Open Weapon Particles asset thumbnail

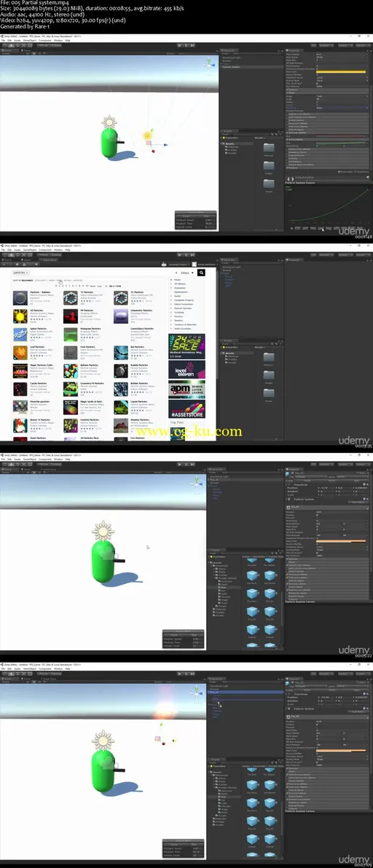click(121, 426)
